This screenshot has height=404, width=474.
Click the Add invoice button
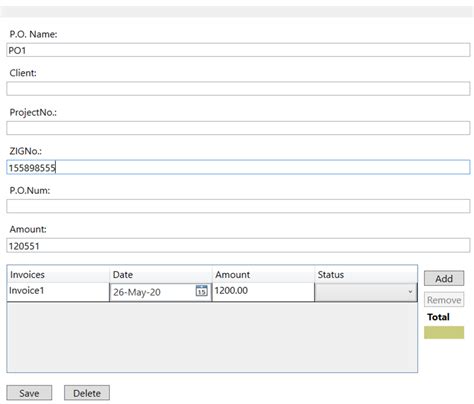point(444,278)
